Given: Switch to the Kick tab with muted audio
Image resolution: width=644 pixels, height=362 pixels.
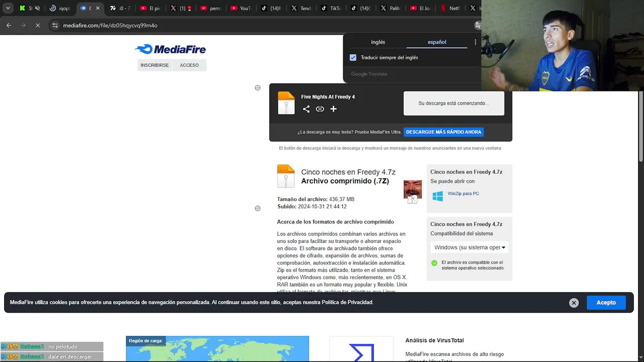Looking at the screenshot, I should (30, 8).
